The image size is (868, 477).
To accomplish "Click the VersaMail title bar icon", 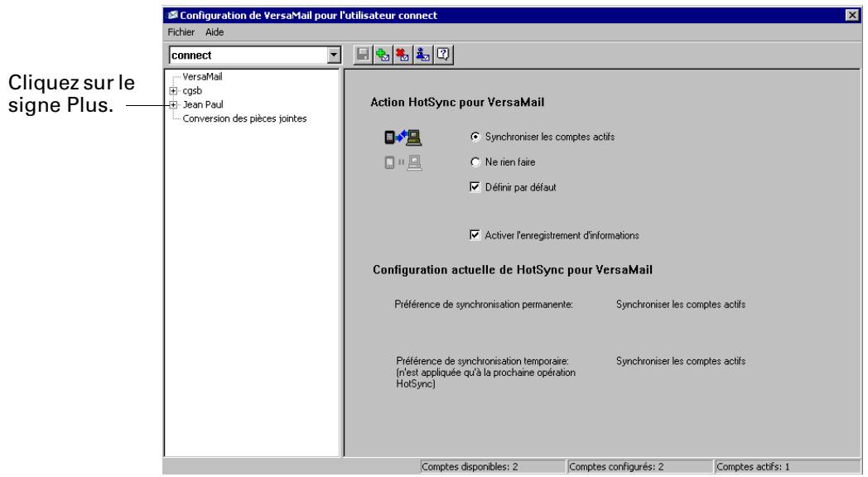I will click(173, 15).
